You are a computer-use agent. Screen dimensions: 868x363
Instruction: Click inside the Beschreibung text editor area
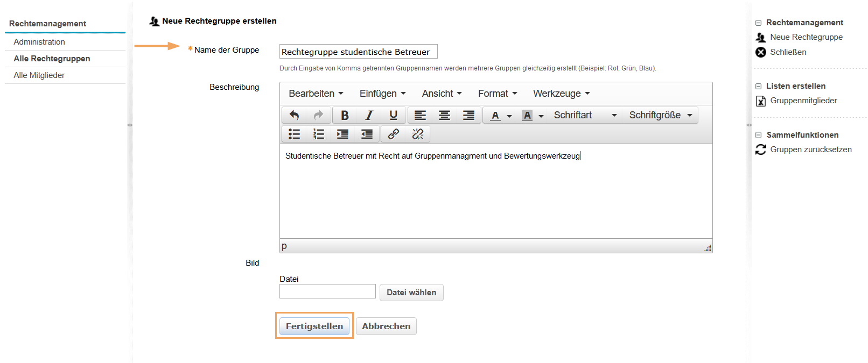click(496, 191)
